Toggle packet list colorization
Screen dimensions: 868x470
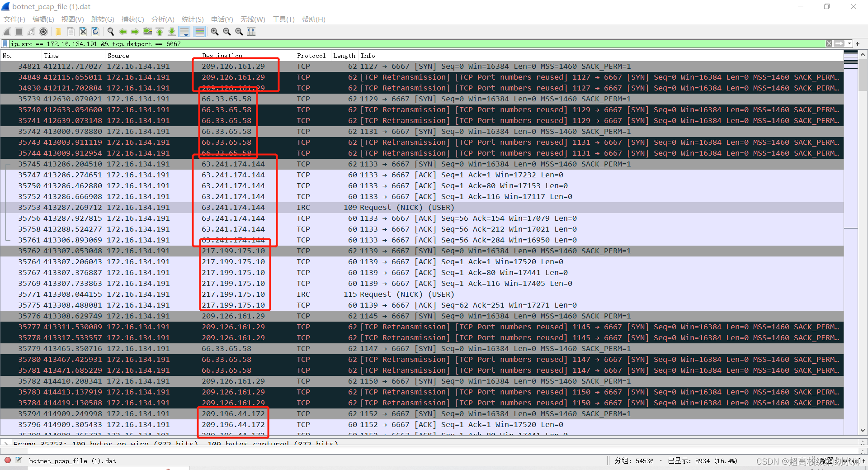click(199, 32)
